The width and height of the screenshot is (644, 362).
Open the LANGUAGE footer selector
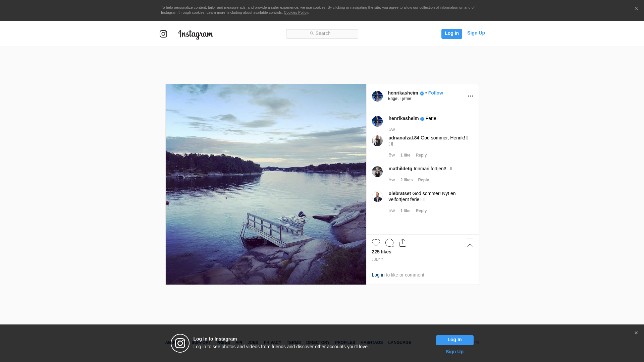point(400,343)
